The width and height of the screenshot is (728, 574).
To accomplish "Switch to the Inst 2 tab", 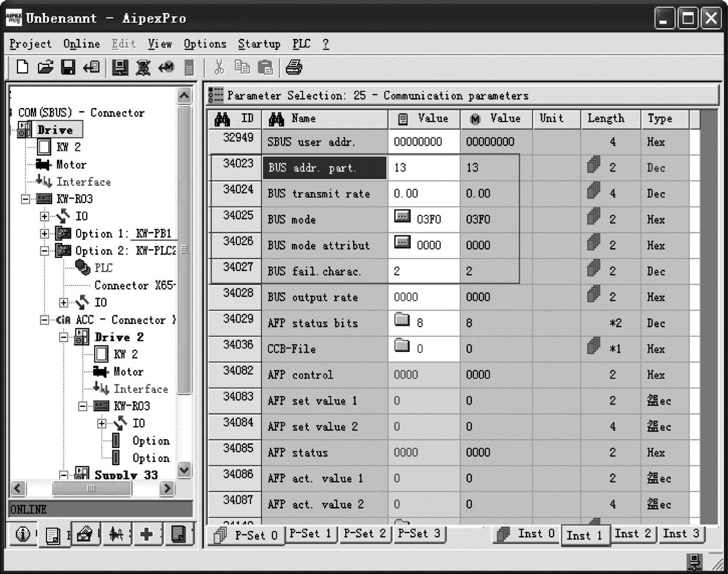I will 632,534.
